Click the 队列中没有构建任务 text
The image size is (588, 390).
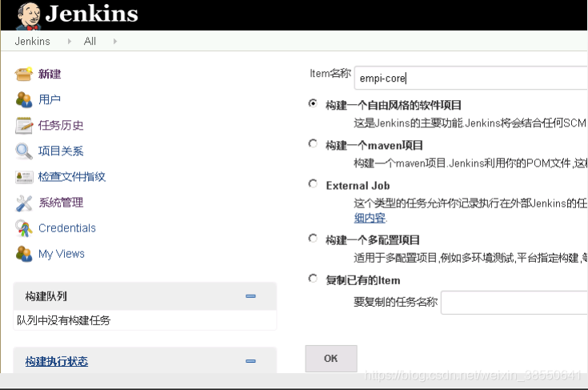coord(64,320)
